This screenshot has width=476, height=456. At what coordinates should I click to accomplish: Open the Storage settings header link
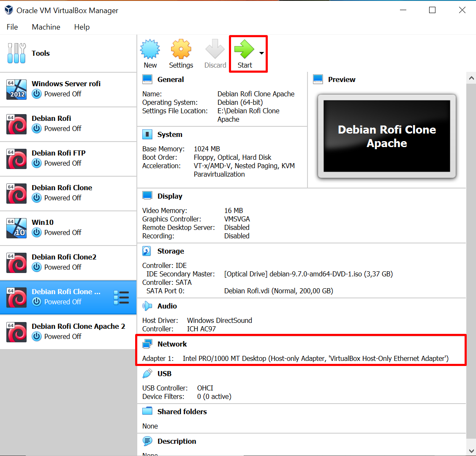[x=171, y=251]
